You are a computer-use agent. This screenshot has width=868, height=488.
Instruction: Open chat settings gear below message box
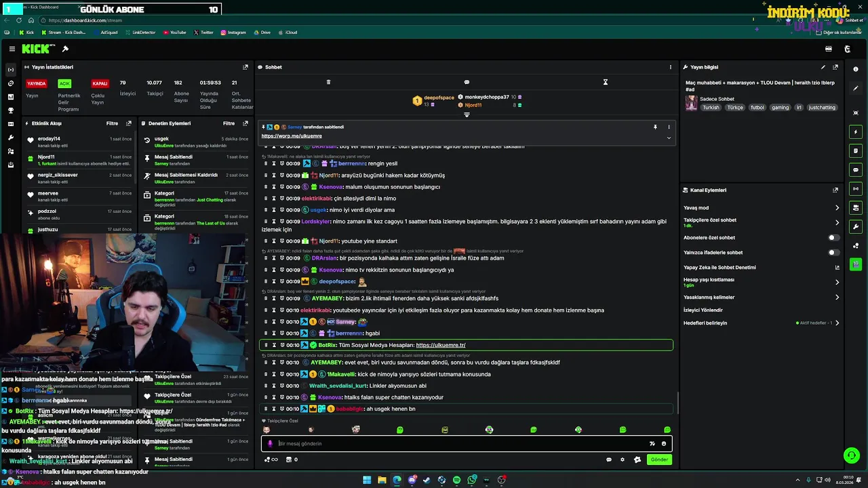(623, 460)
